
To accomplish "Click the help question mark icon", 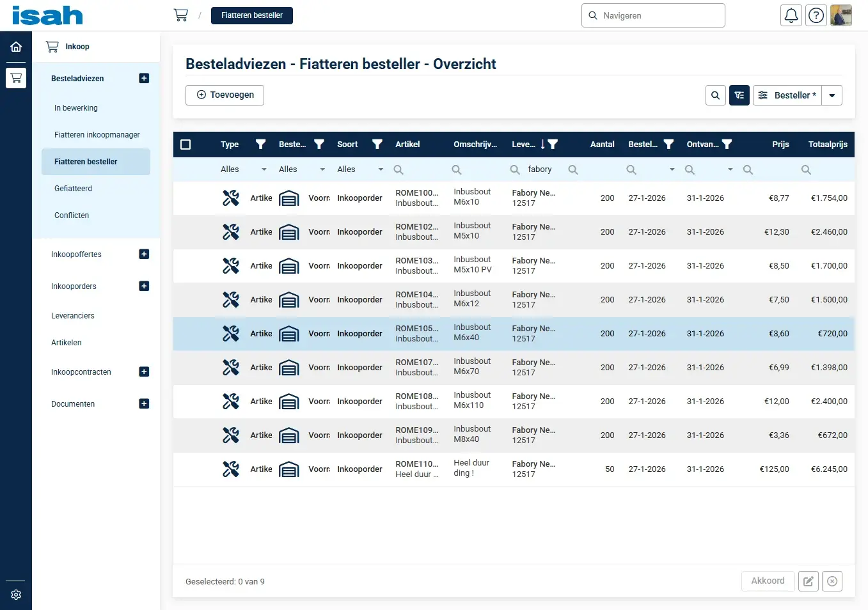I will click(x=816, y=15).
